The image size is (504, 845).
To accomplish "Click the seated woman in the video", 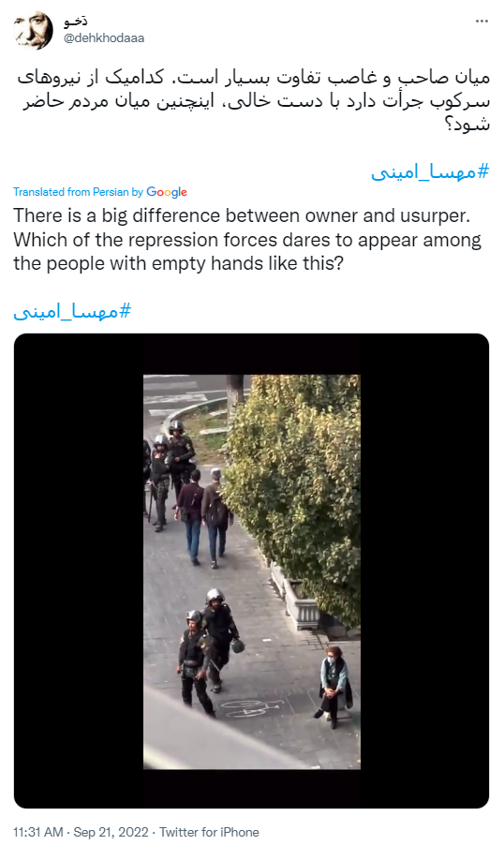I will point(334,687).
